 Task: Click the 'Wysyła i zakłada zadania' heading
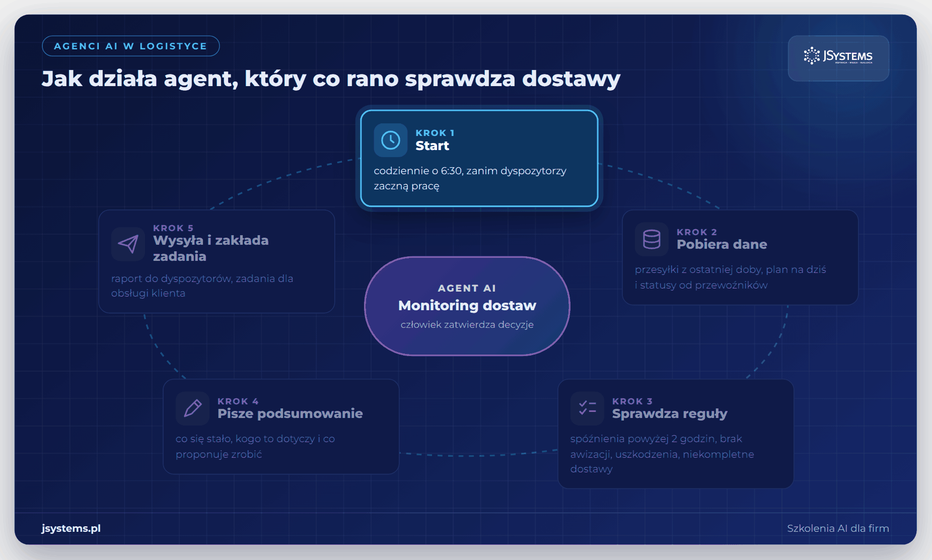click(x=210, y=248)
